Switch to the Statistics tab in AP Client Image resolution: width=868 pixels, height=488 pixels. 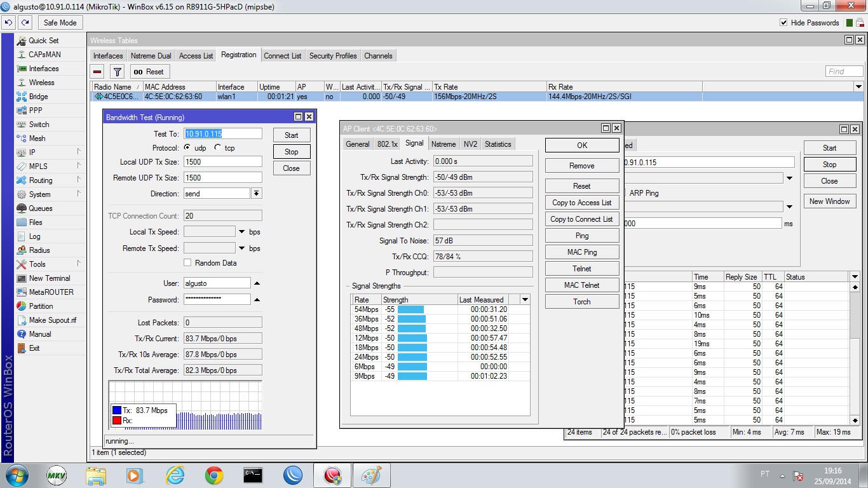click(x=498, y=144)
